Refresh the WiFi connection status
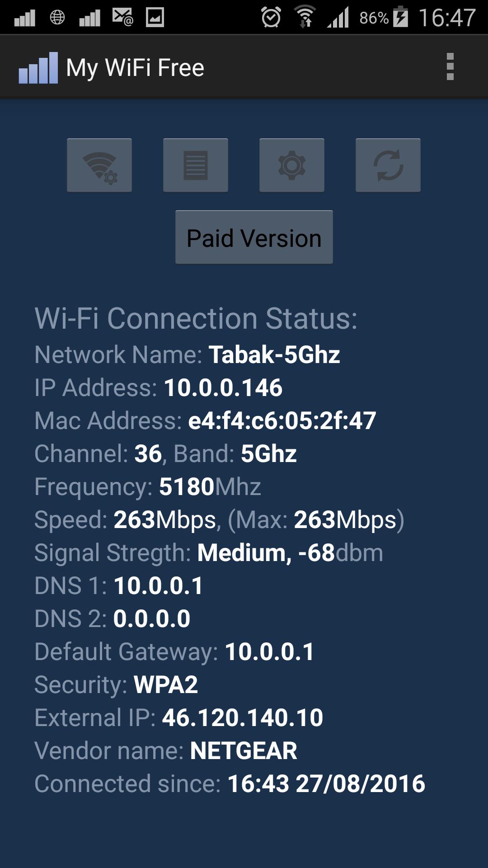The height and width of the screenshot is (868, 488). [388, 165]
